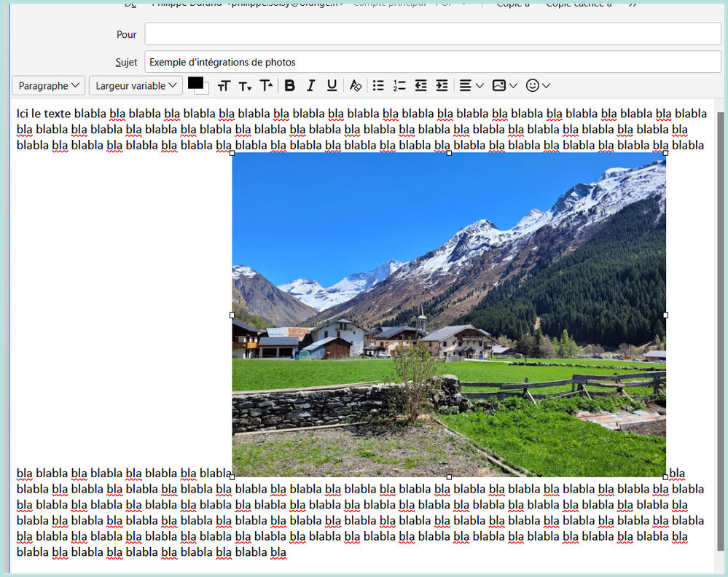728x577 pixels.
Task: Open the Paragraphe style dropdown
Action: click(x=49, y=86)
